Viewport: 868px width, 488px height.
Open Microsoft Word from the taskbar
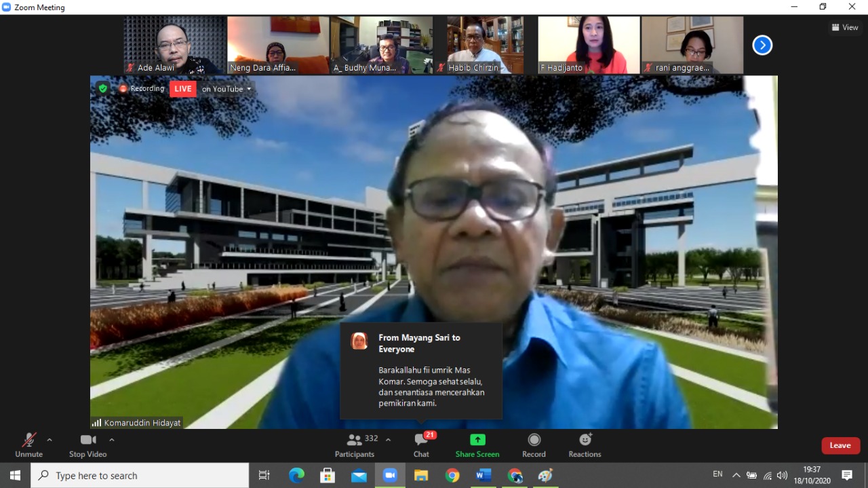tap(484, 476)
